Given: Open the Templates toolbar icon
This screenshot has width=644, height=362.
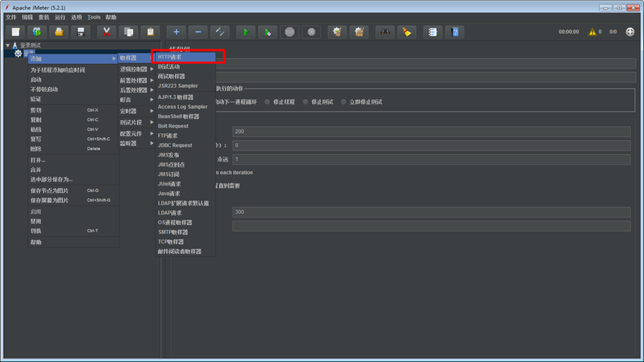Looking at the screenshot, I should [x=37, y=31].
